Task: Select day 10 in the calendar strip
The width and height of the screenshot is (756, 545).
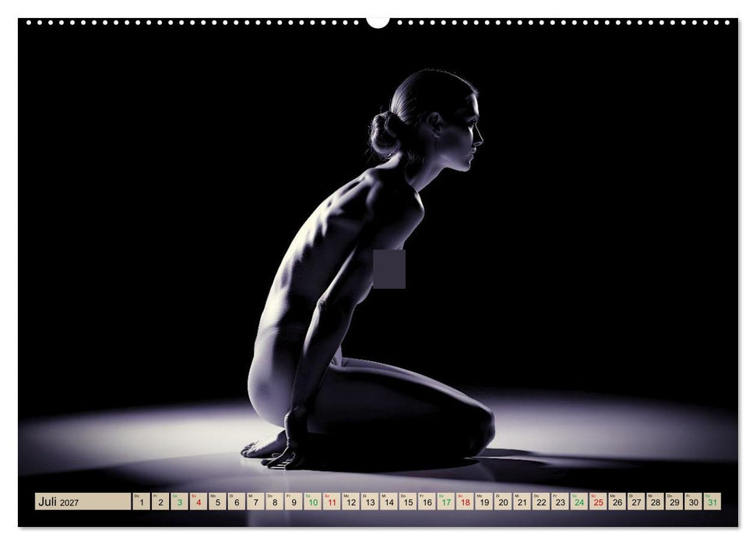Action: point(312,501)
